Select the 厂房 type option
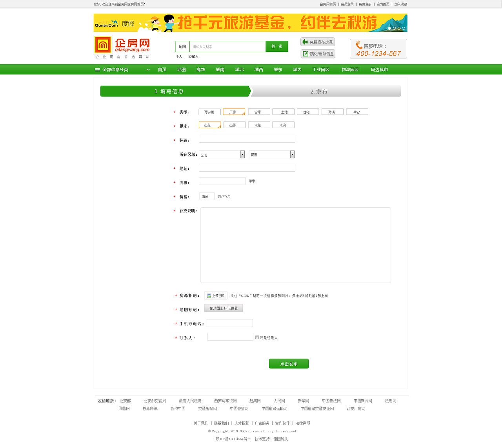Image resolution: width=502 pixels, height=448 pixels. point(234,112)
